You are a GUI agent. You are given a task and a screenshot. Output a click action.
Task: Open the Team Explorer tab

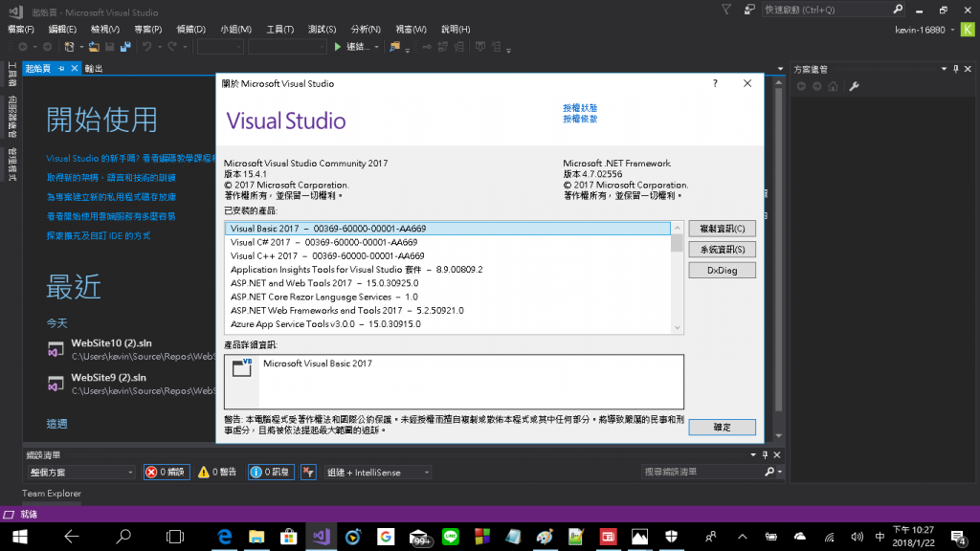[52, 494]
